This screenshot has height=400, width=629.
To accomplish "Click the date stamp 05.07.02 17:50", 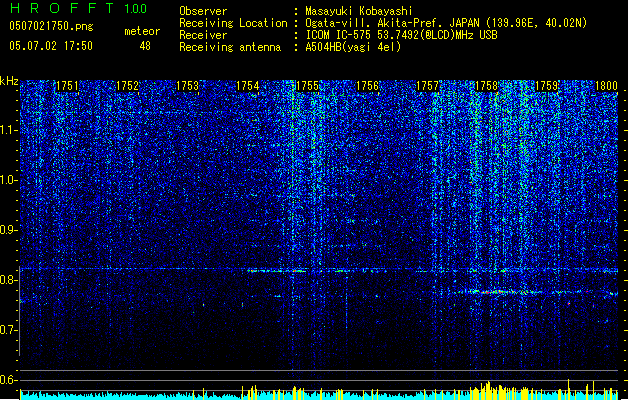I will (x=51, y=46).
